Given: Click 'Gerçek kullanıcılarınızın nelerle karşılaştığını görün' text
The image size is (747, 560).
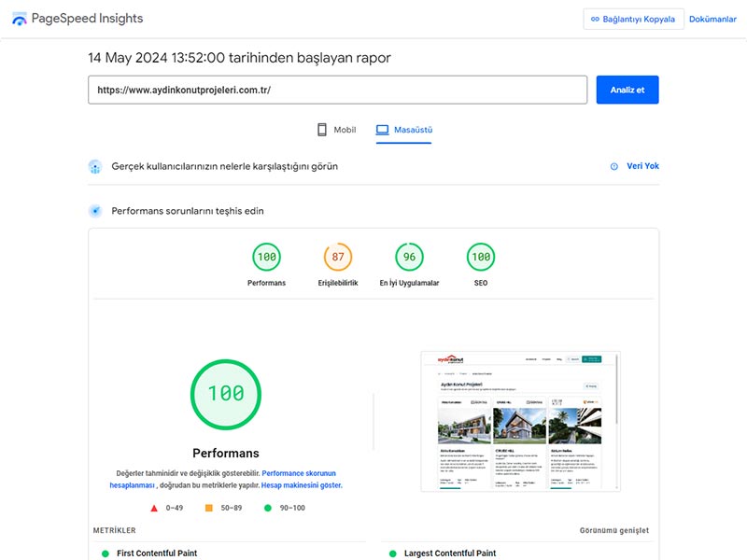Looking at the screenshot, I should (224, 166).
